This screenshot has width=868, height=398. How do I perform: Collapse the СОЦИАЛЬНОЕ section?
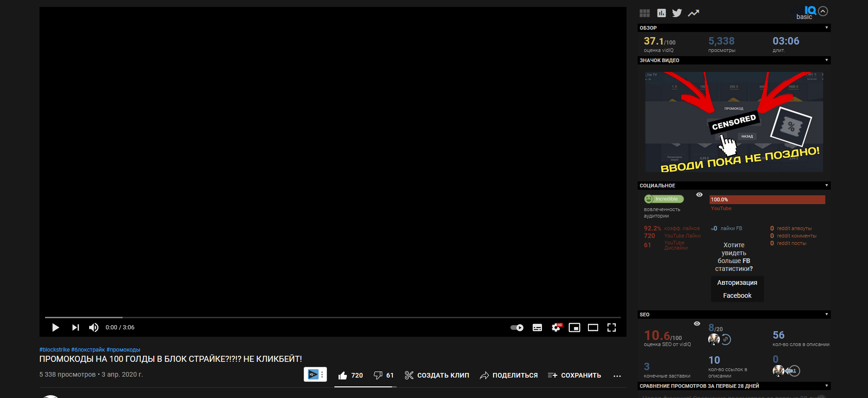[826, 186]
